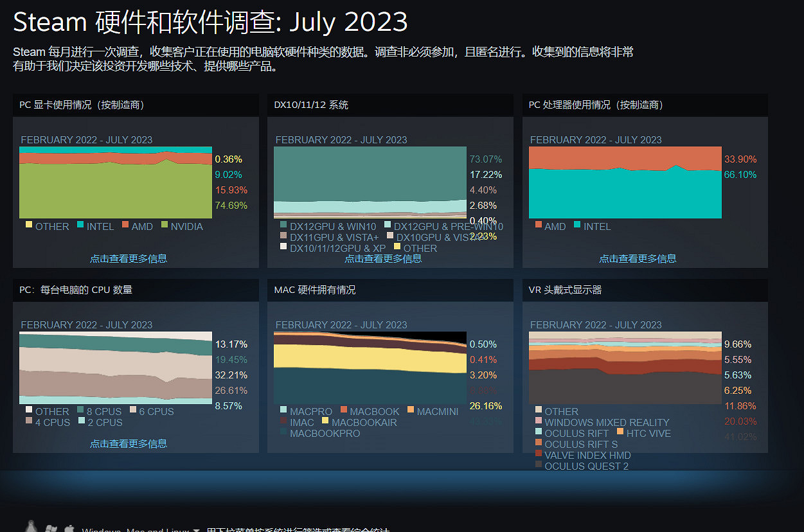Click the Windows logo icon at page bottom

[x=51, y=529]
